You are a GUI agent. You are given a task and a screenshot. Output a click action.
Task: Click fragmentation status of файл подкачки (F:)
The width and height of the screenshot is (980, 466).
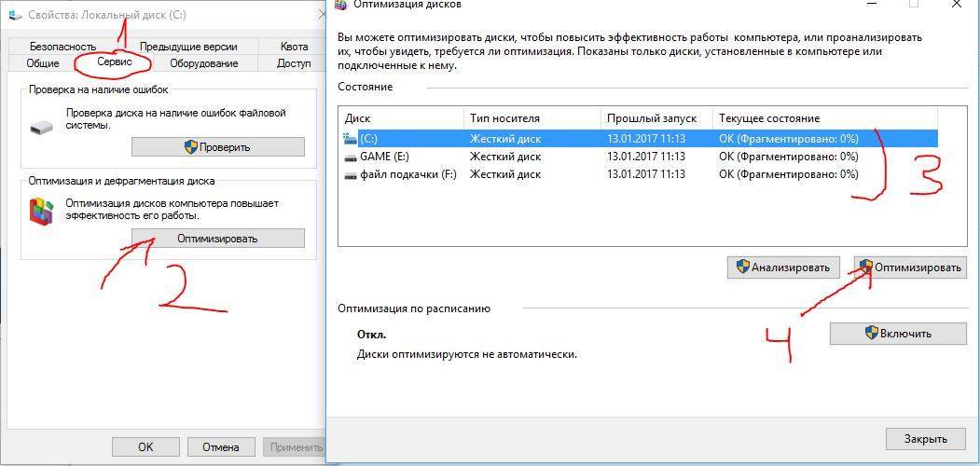click(x=789, y=174)
